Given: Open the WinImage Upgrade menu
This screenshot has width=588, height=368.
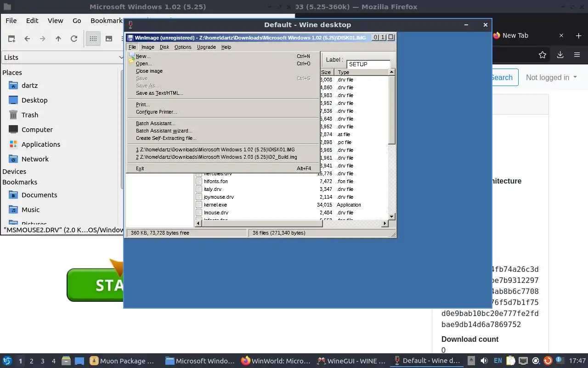Looking at the screenshot, I should click(x=206, y=47).
